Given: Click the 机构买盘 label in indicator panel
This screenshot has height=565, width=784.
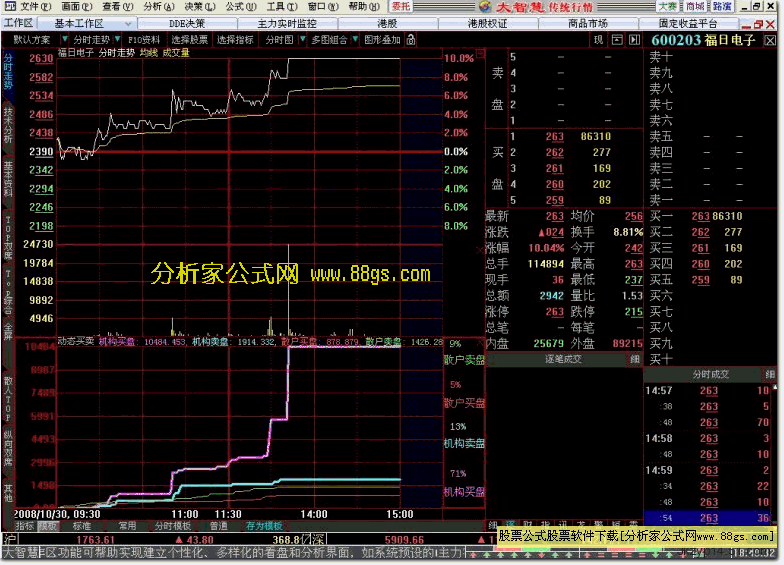Looking at the screenshot, I should (x=464, y=492).
